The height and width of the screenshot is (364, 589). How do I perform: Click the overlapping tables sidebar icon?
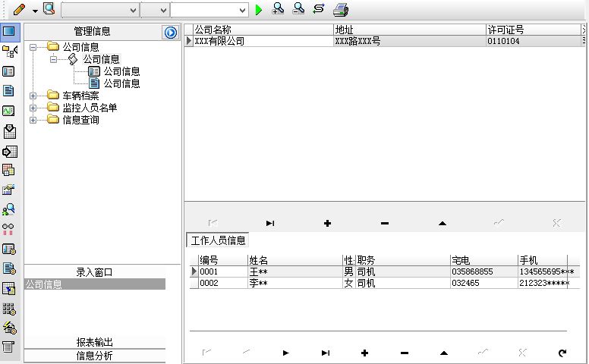coord(8,171)
